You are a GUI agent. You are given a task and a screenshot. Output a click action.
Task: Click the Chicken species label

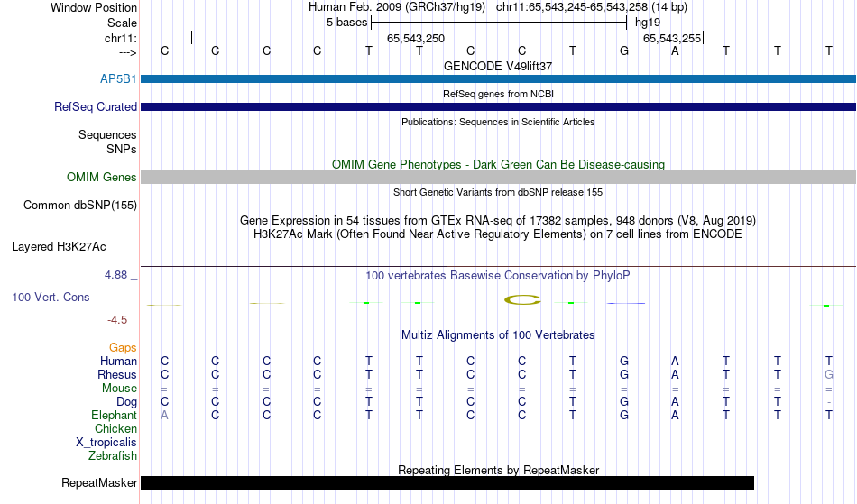(115, 429)
